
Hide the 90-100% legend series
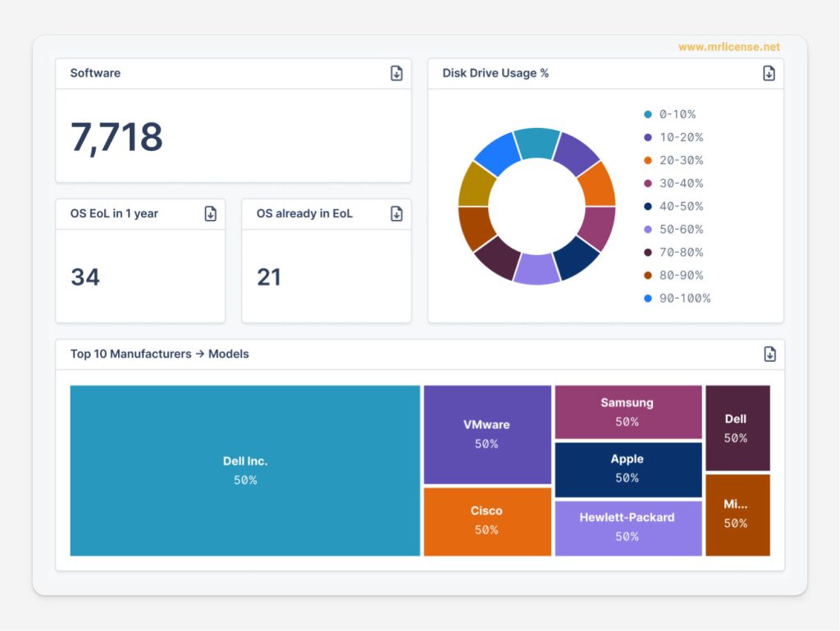pyautogui.click(x=684, y=298)
